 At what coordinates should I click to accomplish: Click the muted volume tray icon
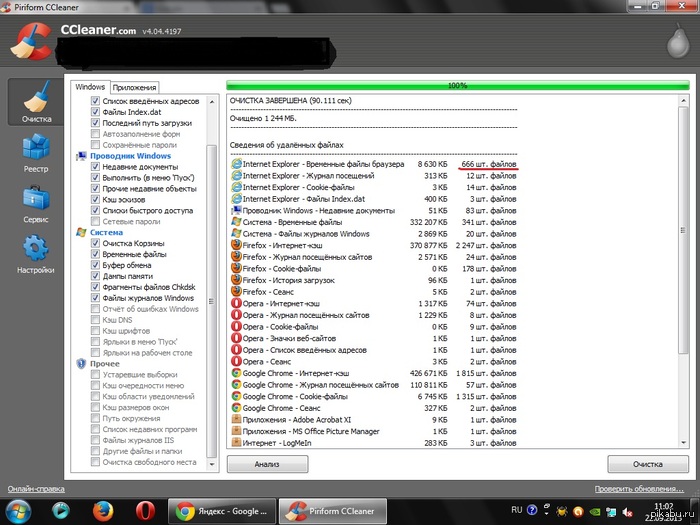[628, 512]
